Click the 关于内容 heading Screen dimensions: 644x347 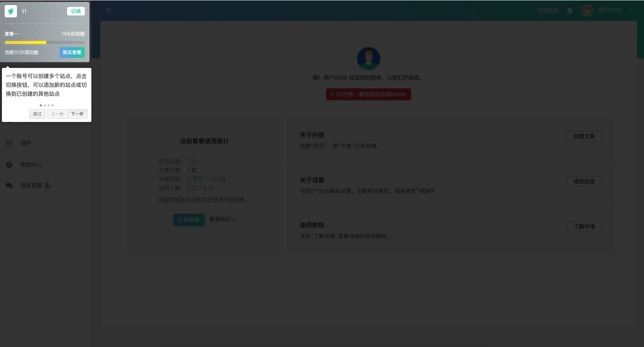[x=312, y=135]
